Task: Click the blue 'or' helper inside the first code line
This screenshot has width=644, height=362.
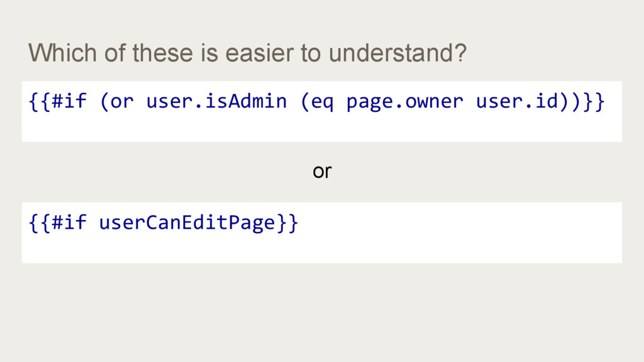Action: pyautogui.click(x=122, y=102)
